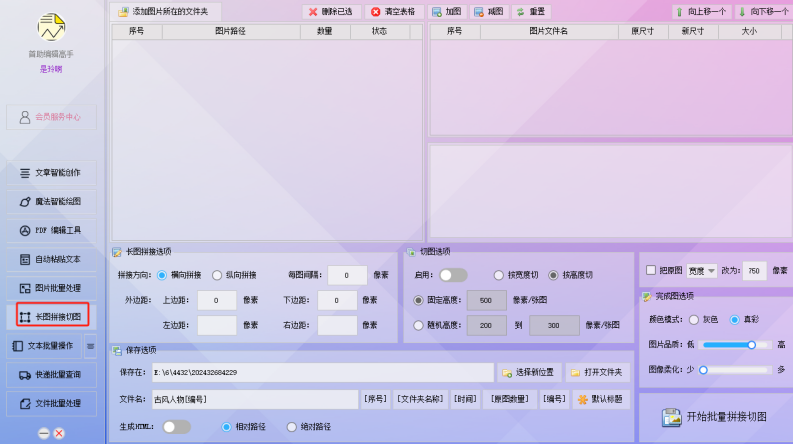This screenshot has width=793, height=444.
Task: Select 按宽度切 radio button
Action: (499, 275)
